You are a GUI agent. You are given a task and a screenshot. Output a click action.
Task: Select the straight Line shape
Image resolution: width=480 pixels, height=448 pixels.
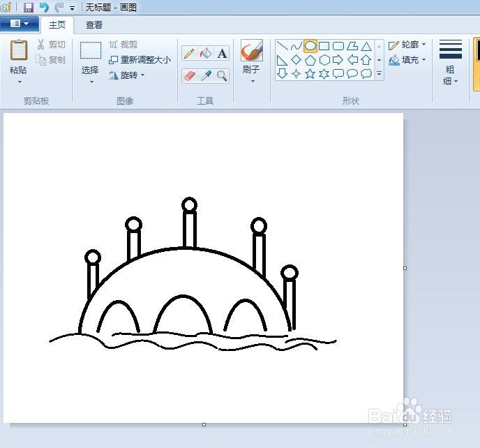[282, 46]
